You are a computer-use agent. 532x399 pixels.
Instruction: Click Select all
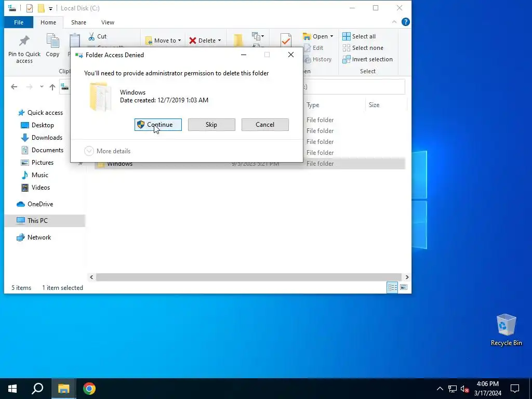pos(359,36)
